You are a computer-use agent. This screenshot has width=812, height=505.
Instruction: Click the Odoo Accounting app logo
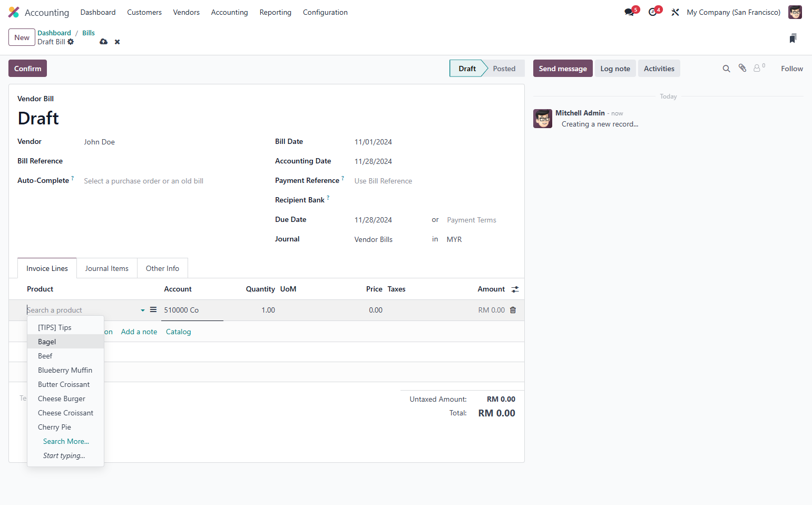pos(14,12)
